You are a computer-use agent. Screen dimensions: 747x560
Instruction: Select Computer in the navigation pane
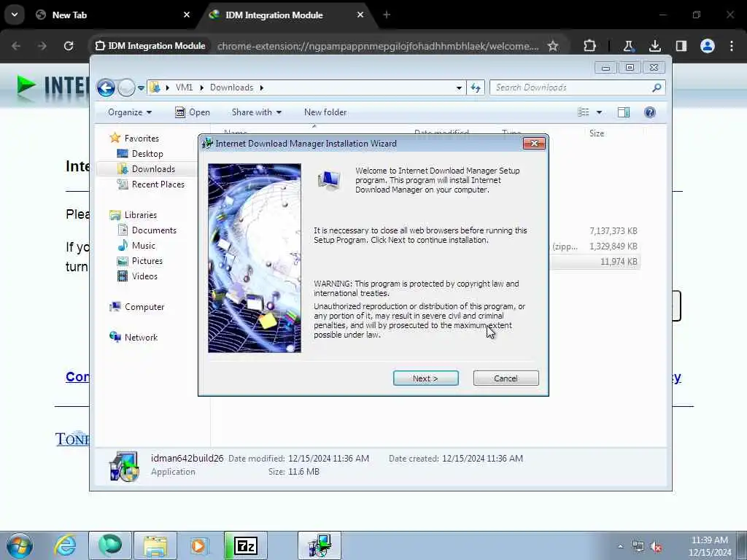point(144,307)
